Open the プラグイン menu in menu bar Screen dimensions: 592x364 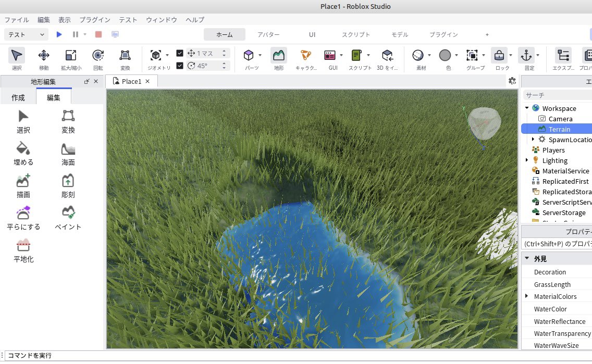click(x=95, y=20)
